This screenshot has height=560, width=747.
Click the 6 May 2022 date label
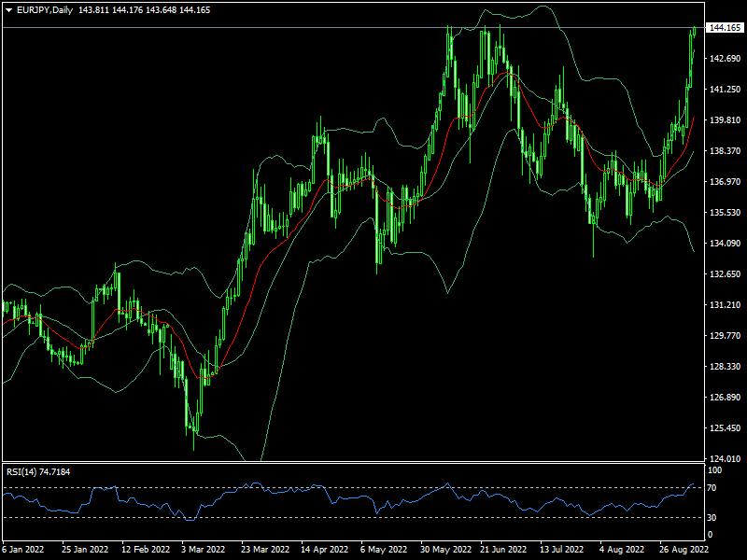(384, 550)
